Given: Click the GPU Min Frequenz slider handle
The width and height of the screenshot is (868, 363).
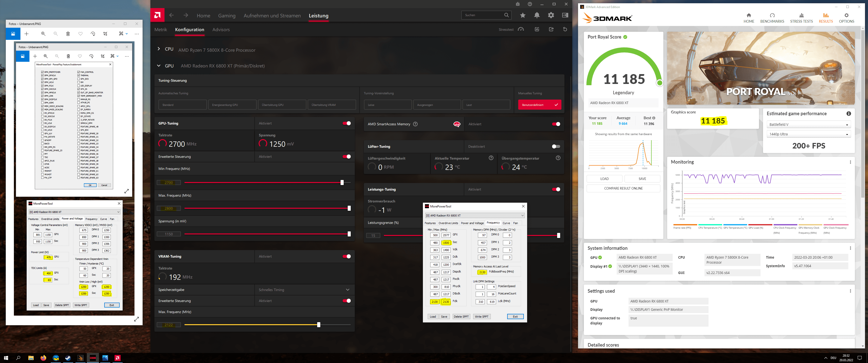Looking at the screenshot, I should pos(342,183).
